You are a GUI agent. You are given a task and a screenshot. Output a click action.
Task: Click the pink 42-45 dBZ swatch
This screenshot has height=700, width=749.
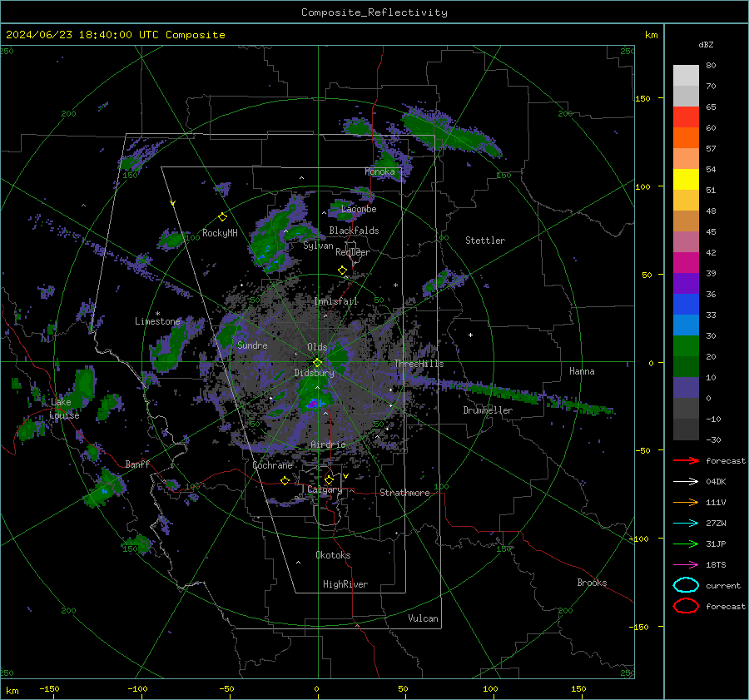686,241
